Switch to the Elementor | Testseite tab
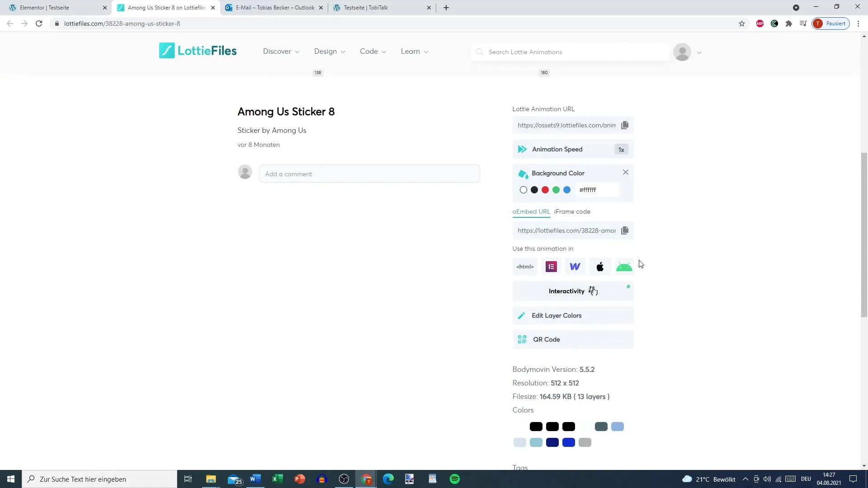 coord(56,8)
